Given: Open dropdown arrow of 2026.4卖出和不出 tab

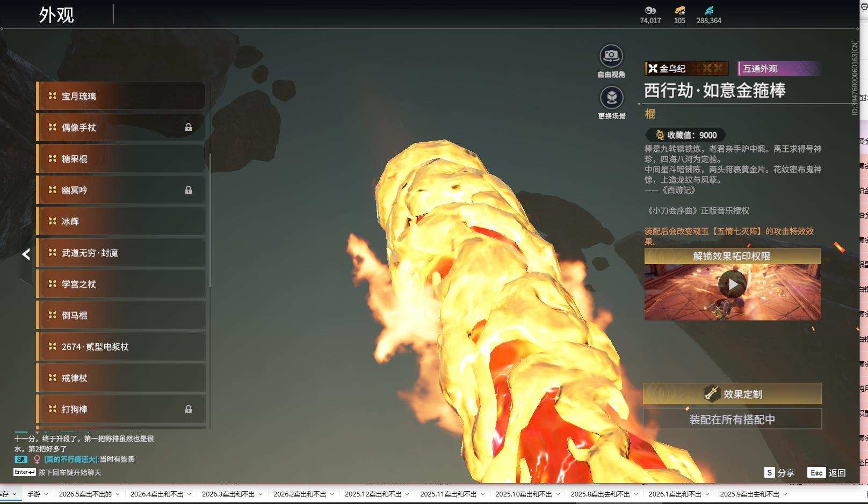Looking at the screenshot, I should point(189,494).
